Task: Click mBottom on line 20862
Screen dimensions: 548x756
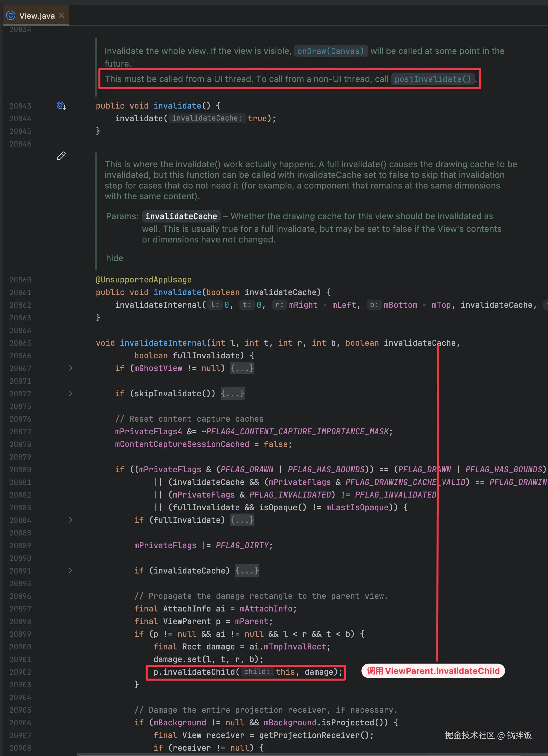Action: (400, 305)
